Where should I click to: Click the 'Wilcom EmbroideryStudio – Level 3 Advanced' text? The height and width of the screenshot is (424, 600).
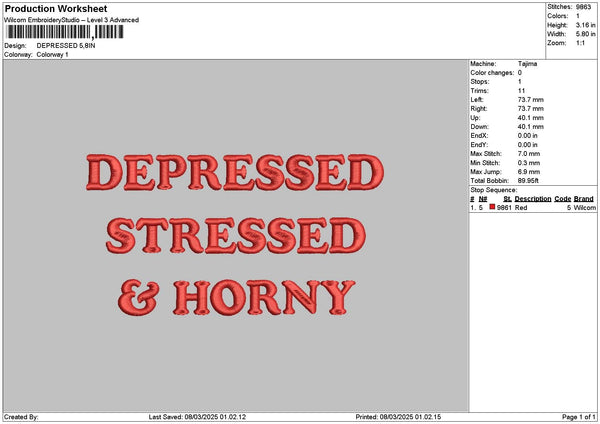point(72,20)
